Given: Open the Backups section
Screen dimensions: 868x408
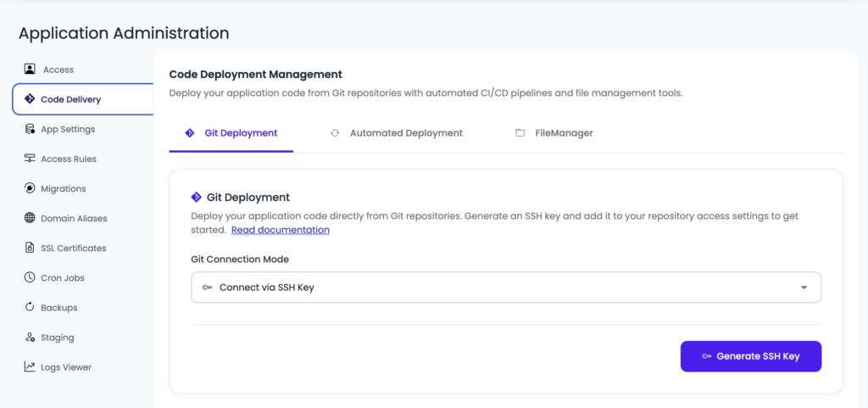Looking at the screenshot, I should coord(58,307).
